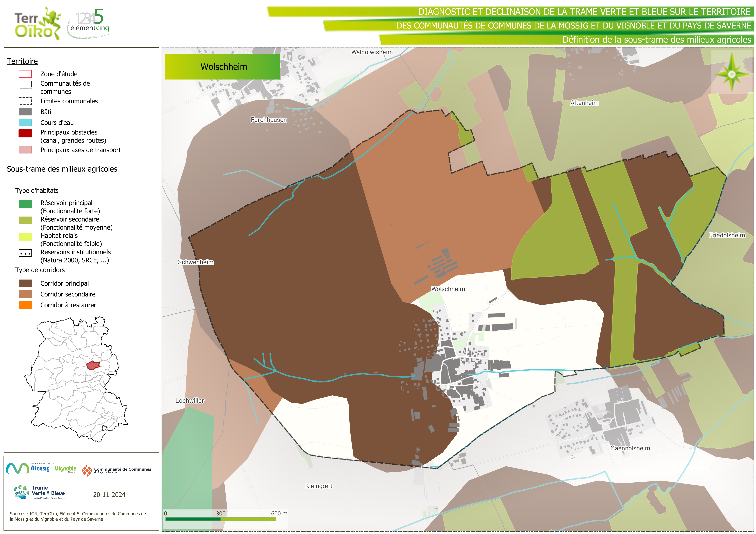Click the Réservoir principal green swatch
The image size is (756, 534).
coord(25,204)
